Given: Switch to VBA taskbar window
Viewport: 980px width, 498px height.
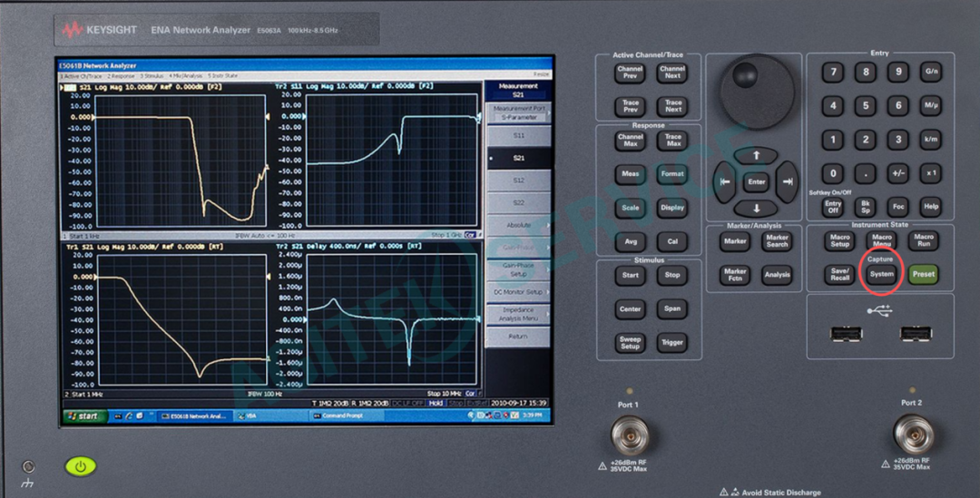Looking at the screenshot, I should 272,416.
